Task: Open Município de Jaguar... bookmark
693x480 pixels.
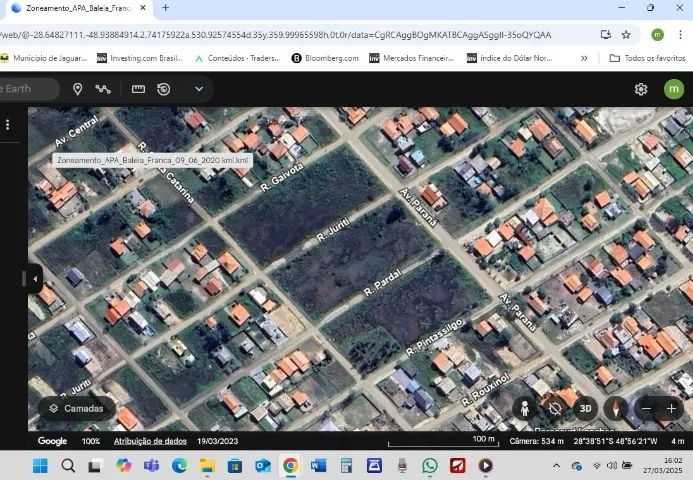Action: (x=43, y=58)
